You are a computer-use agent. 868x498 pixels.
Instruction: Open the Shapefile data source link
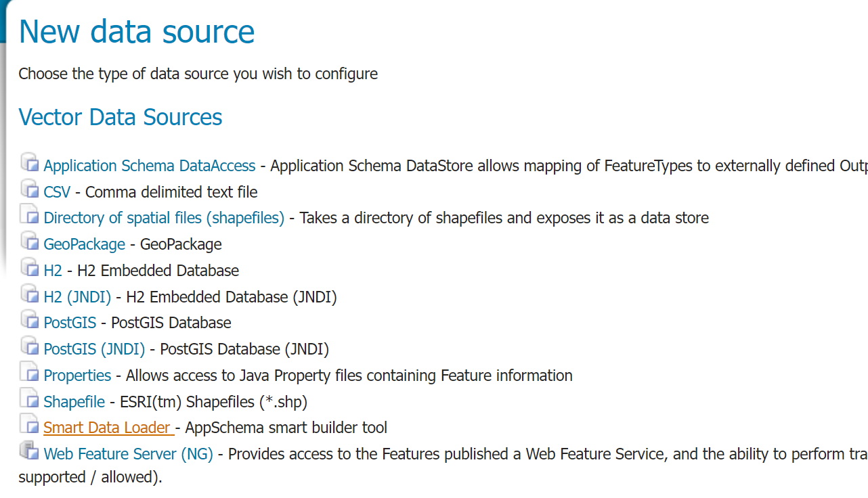(x=74, y=402)
